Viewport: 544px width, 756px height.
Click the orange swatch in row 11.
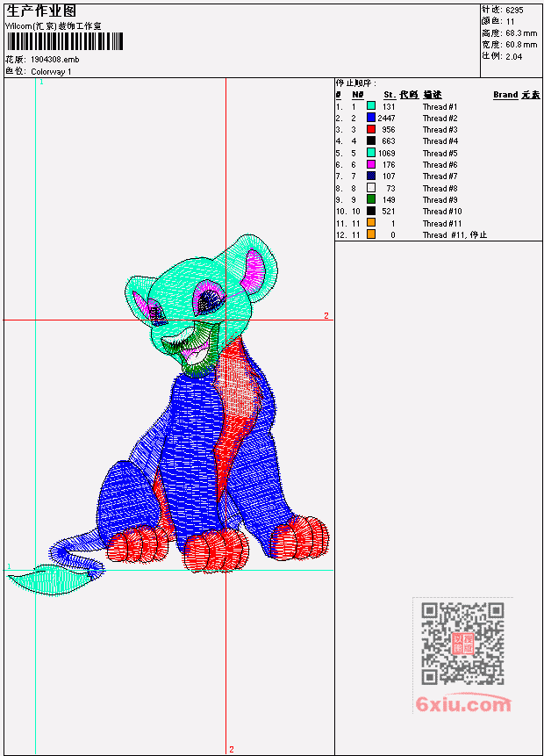(371, 223)
